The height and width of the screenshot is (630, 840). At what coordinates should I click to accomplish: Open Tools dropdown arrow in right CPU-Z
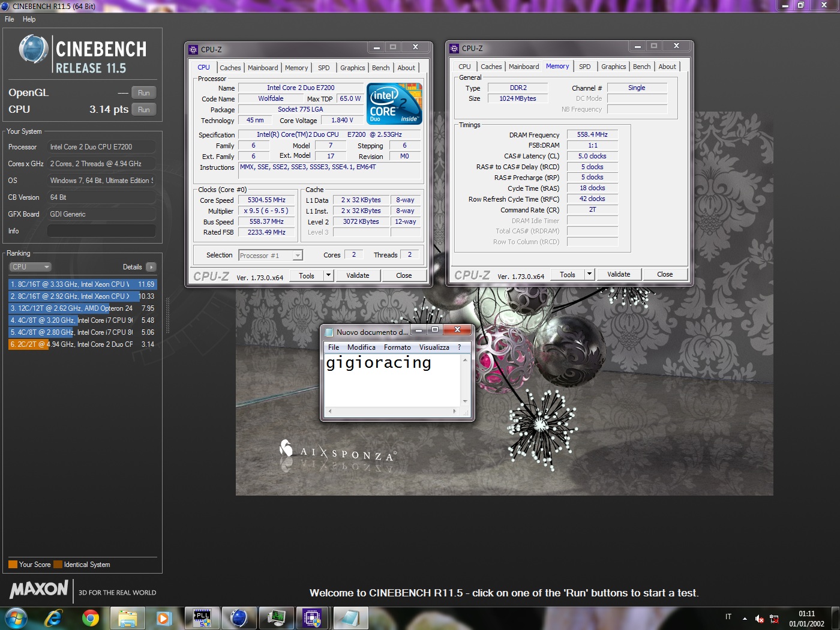click(x=589, y=274)
